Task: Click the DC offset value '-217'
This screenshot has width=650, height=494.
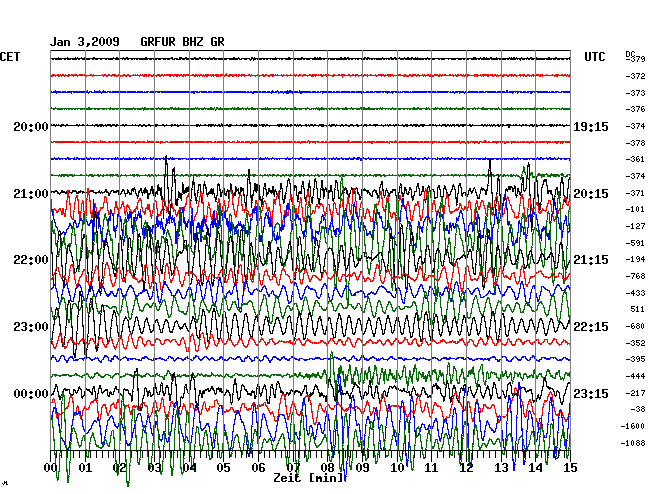Action: pyautogui.click(x=635, y=393)
